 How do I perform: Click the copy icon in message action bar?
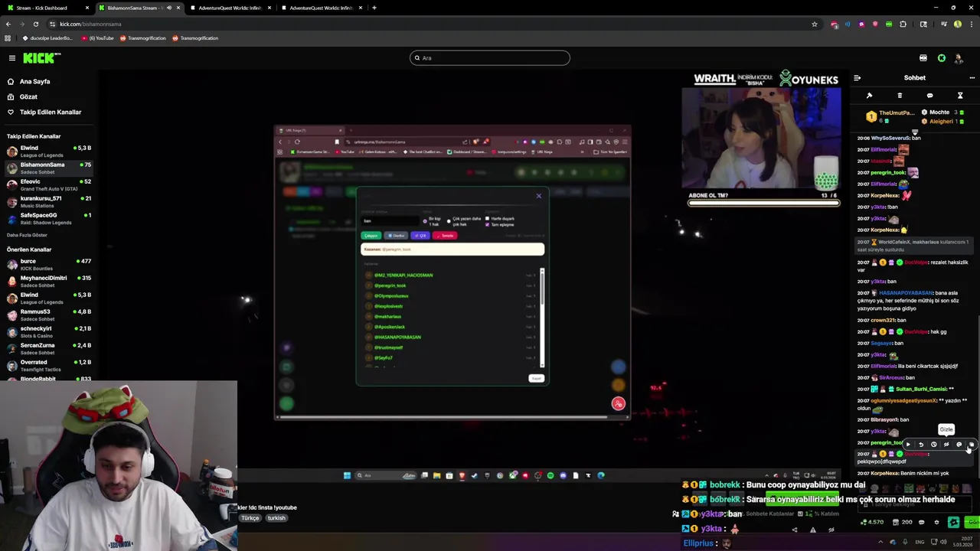click(x=972, y=445)
